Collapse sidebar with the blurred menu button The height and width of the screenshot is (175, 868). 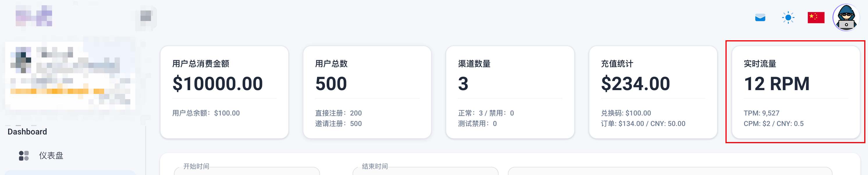145,16
